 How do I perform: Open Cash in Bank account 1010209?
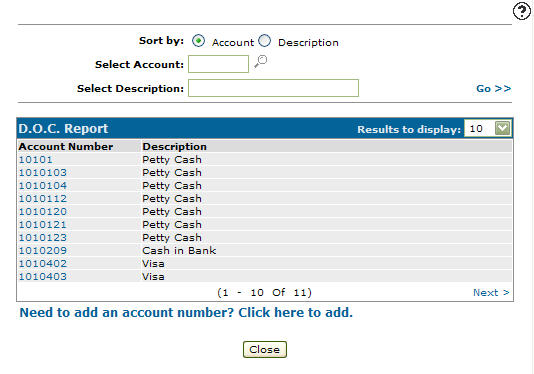pos(43,251)
